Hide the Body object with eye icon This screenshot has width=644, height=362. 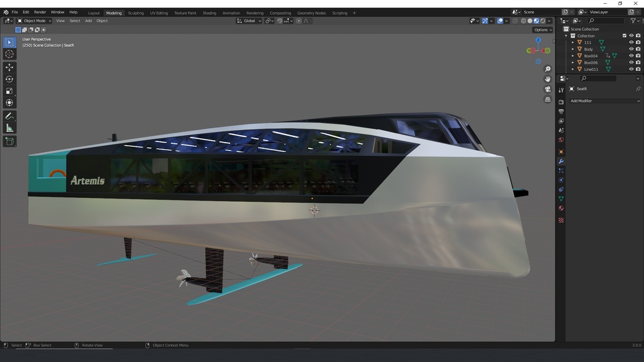(x=631, y=49)
